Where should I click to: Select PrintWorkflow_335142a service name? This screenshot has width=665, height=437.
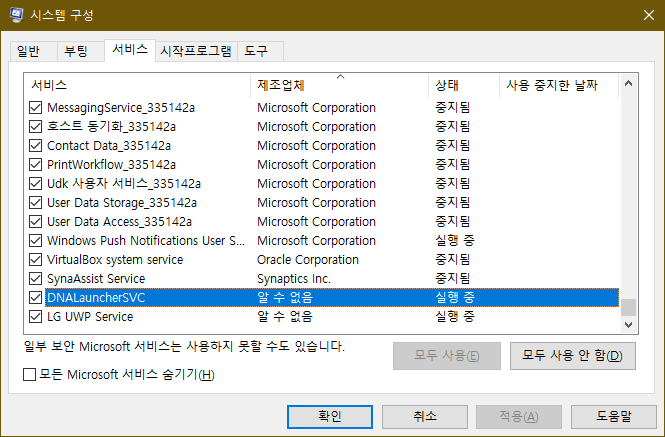tap(111, 165)
